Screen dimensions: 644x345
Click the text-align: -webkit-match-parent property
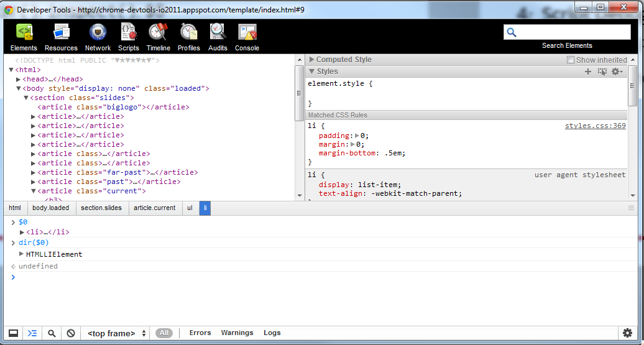point(390,193)
